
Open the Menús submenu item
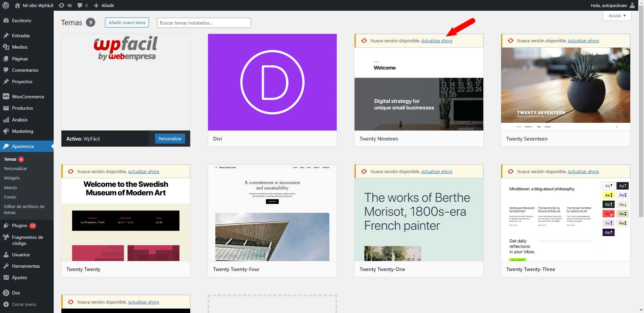[x=10, y=188]
